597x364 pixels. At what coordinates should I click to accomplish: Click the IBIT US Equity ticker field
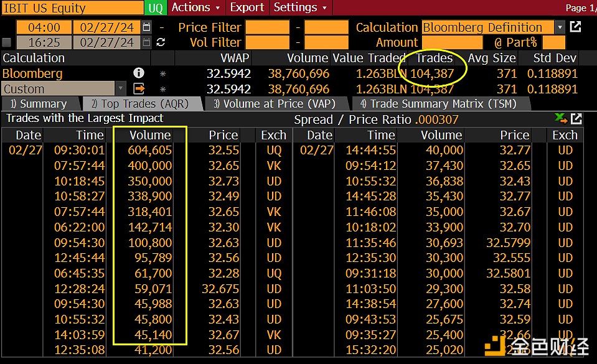click(x=72, y=8)
